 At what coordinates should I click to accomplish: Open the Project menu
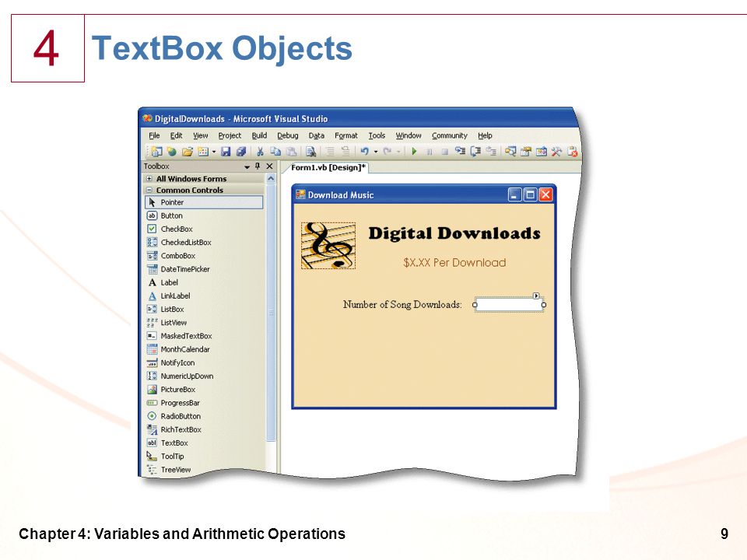230,135
